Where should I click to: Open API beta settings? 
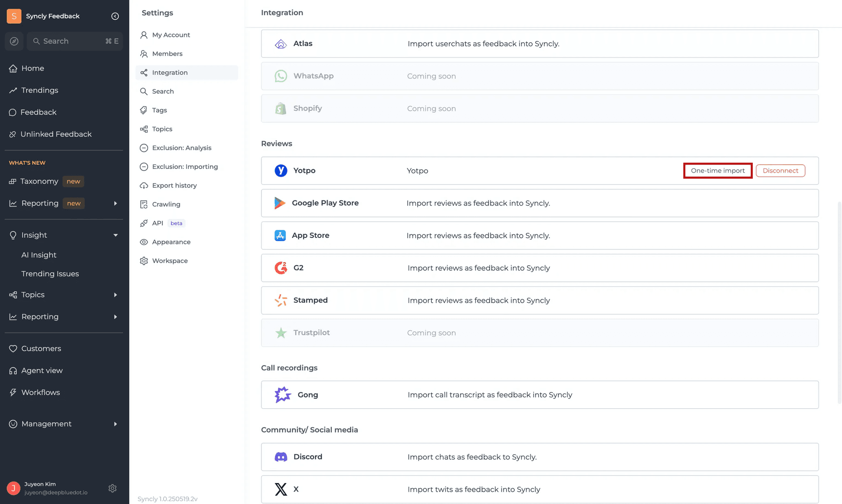187,223
